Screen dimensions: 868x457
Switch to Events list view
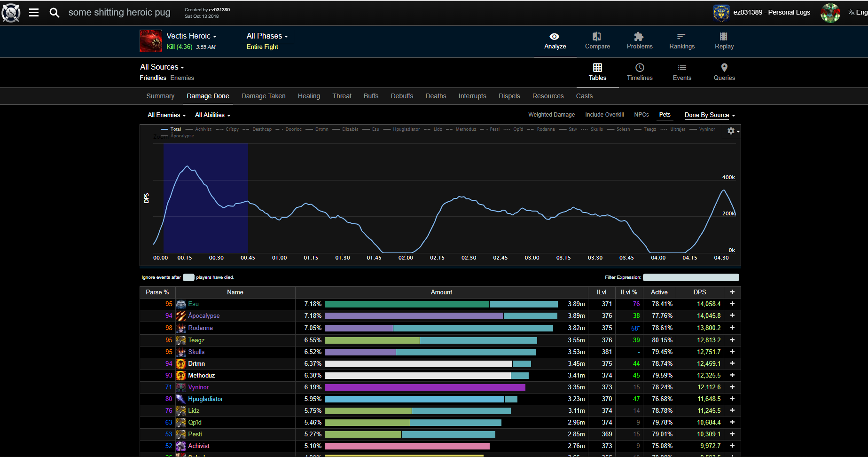[x=682, y=68]
